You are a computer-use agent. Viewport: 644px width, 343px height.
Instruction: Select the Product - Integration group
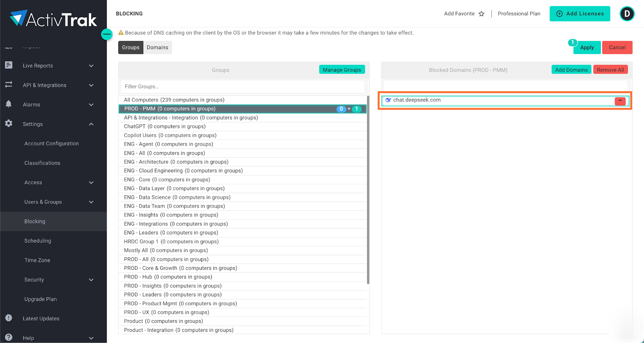(242, 330)
